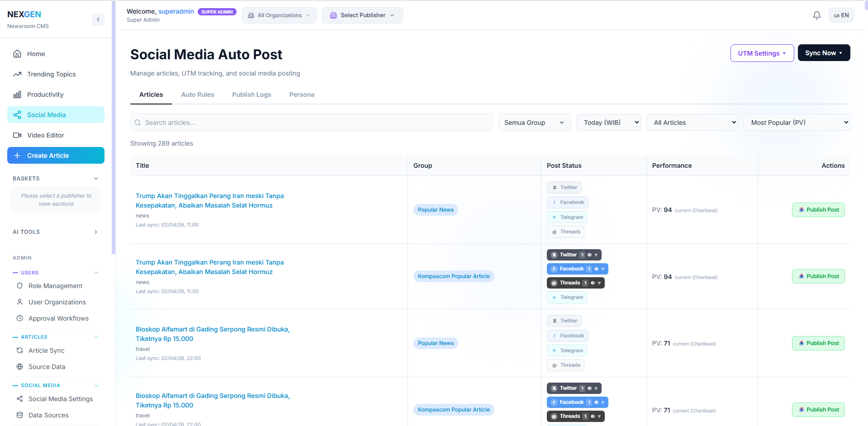The image size is (868, 426).
Task: Click the Search articles input field
Action: [x=312, y=123]
